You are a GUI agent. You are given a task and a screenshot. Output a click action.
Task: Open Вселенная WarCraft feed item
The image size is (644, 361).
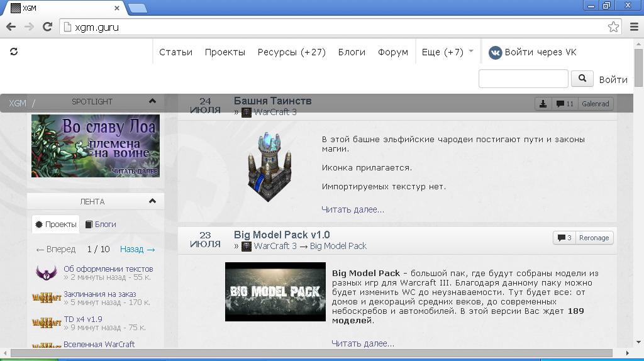click(x=99, y=344)
